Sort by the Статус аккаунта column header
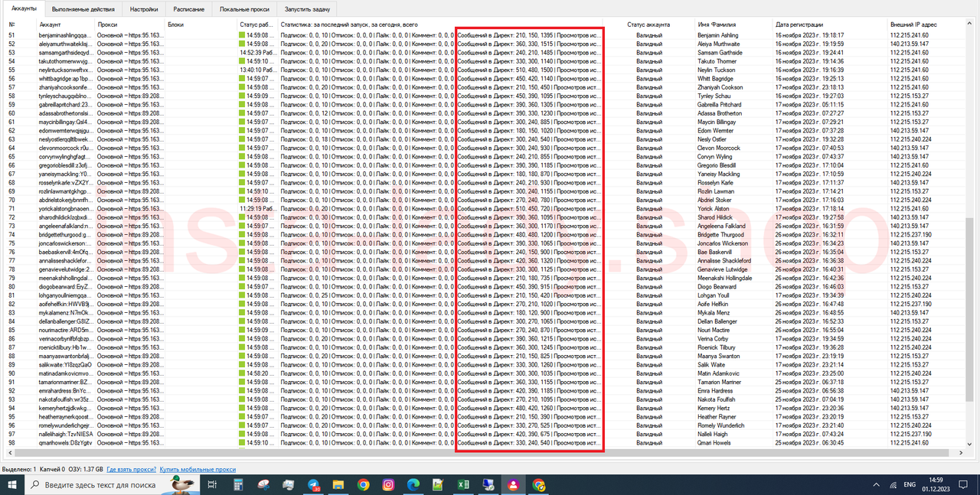 click(649, 25)
